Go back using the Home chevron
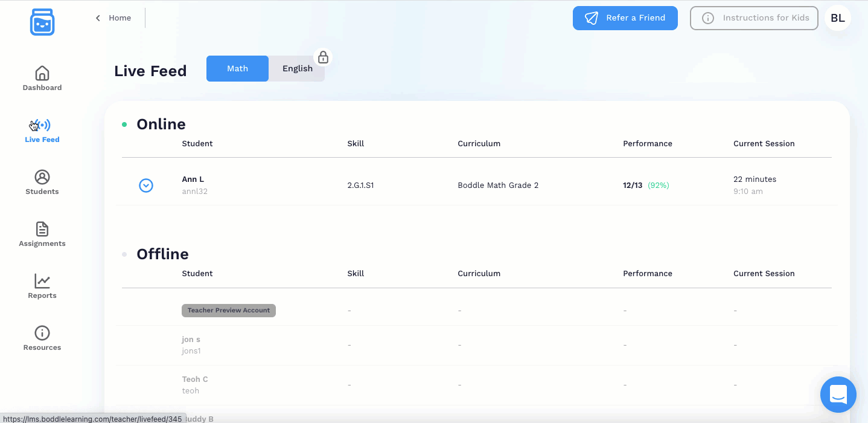Screen dimensions: 868x423 pyautogui.click(x=98, y=18)
